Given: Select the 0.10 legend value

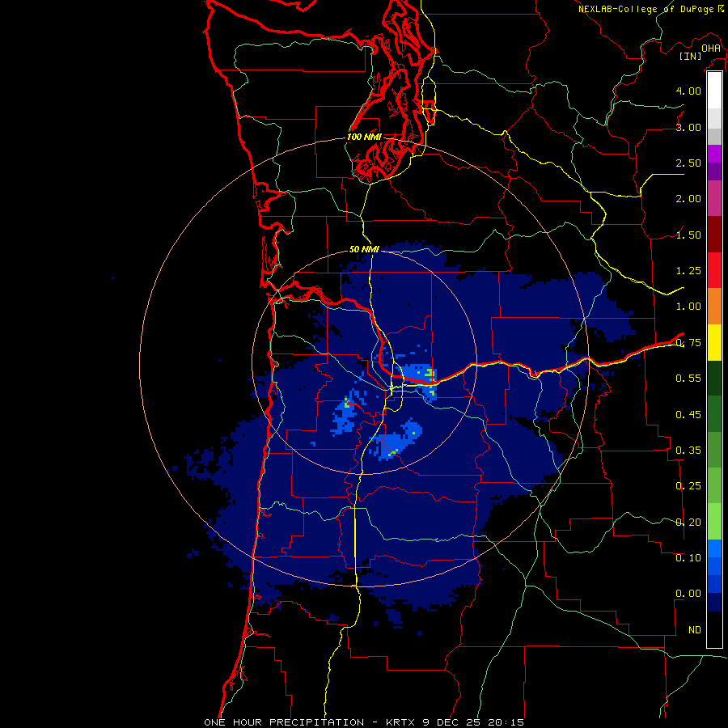Looking at the screenshot, I should (688, 557).
